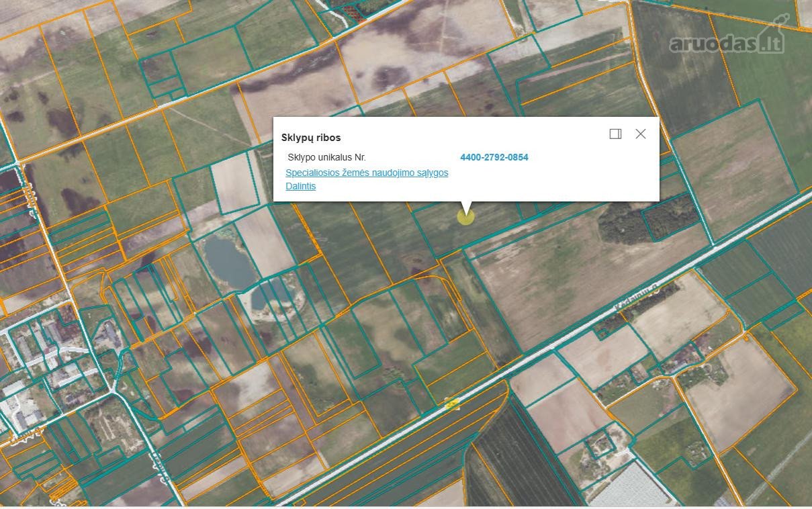Image resolution: width=812 pixels, height=509 pixels.
Task: Click the Dalintis share link
Action: coord(301,186)
